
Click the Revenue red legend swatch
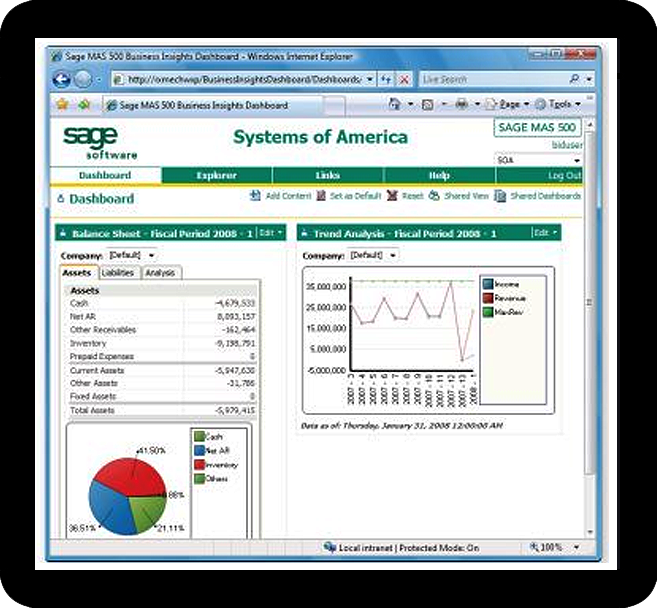[487, 297]
